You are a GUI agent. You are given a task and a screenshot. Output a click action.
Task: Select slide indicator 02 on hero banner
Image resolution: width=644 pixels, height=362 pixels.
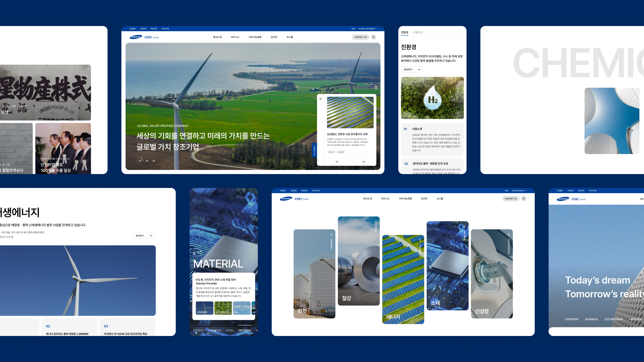pos(147,161)
